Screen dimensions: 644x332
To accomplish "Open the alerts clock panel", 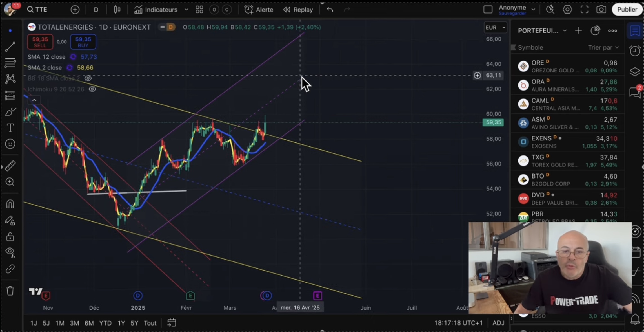I will [635, 51].
